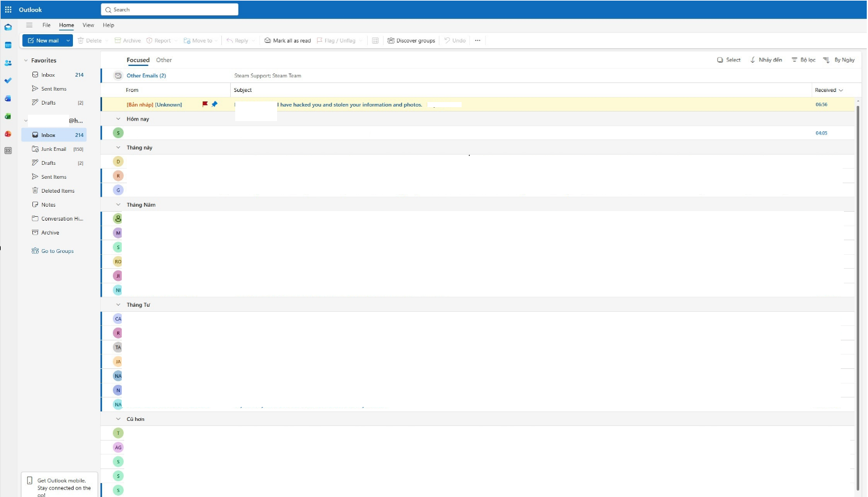Image resolution: width=868 pixels, height=497 pixels.
Task: Collapse the Tháng Năm message group
Action: pos(118,205)
